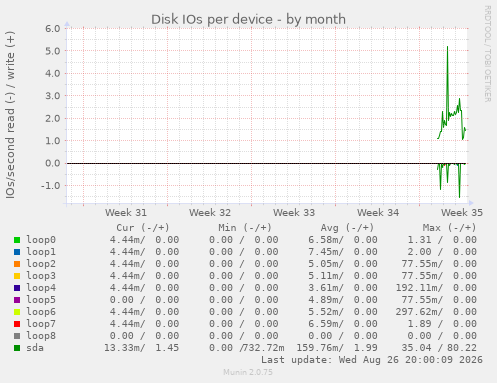Click the 'loop8' legend label

(41, 336)
